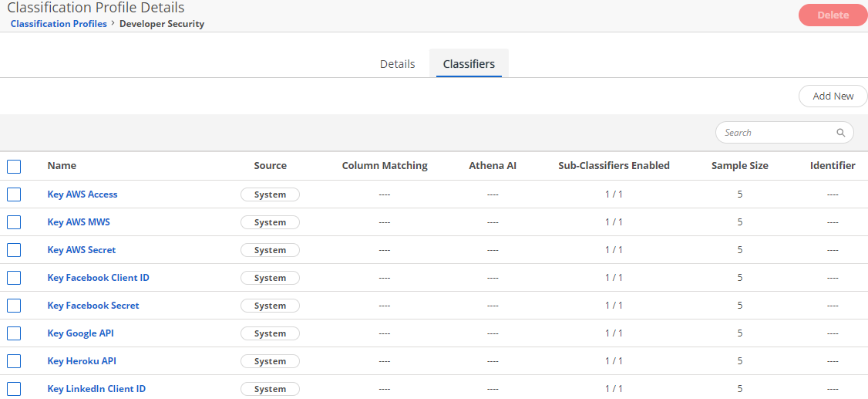The width and height of the screenshot is (868, 399).
Task: Click the Column Matching column header
Action: click(x=385, y=165)
